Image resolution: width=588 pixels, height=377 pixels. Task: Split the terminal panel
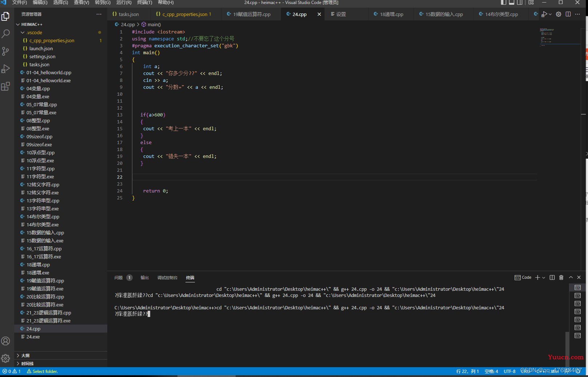coord(552,277)
